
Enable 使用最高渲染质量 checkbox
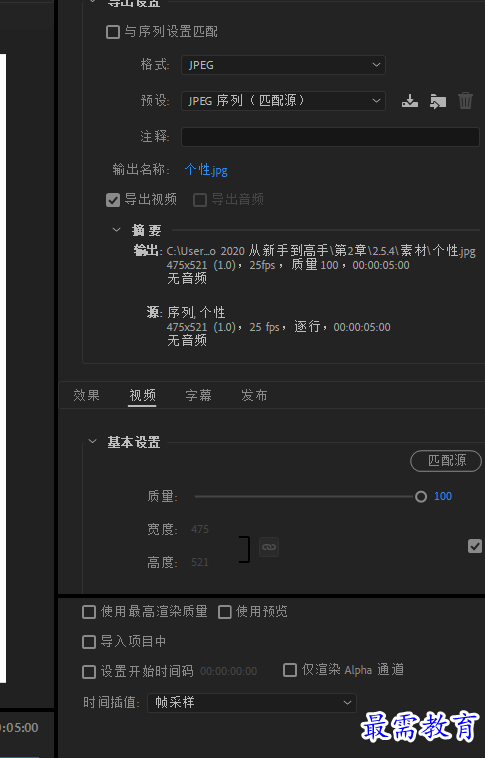(x=89, y=612)
